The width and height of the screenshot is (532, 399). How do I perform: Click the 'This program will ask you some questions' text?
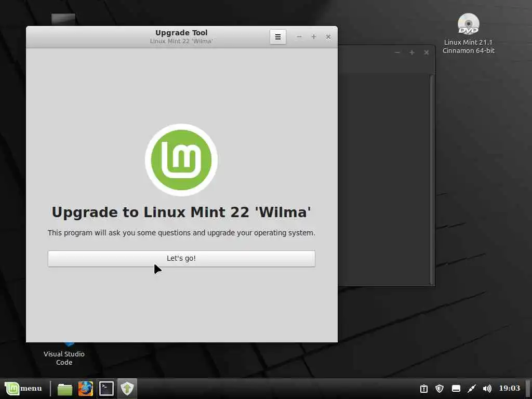(x=181, y=233)
